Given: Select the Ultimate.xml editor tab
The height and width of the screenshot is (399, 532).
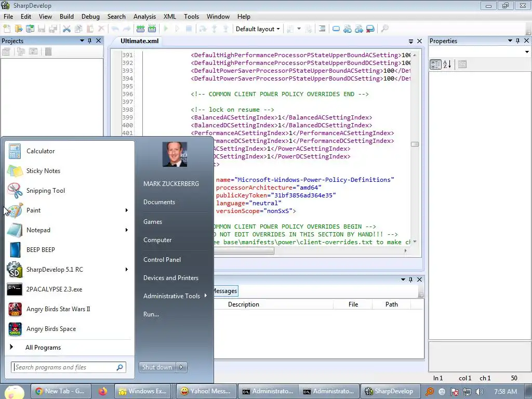Looking at the screenshot, I should coord(139,41).
